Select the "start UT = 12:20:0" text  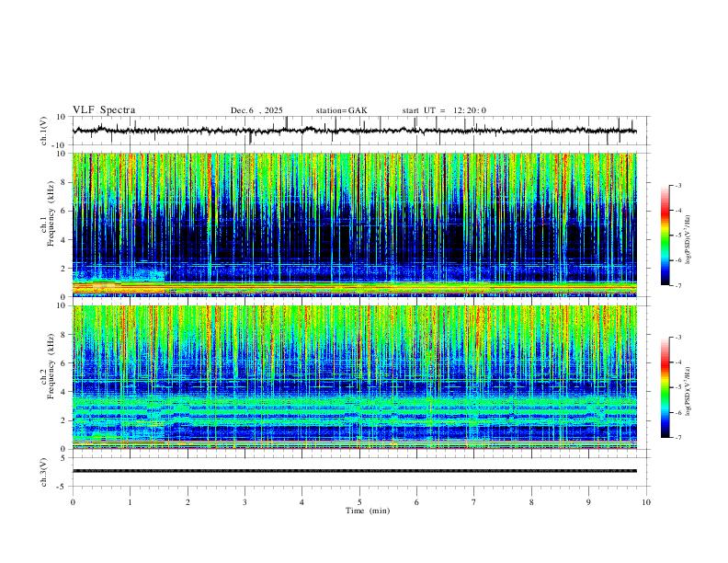[x=444, y=110]
